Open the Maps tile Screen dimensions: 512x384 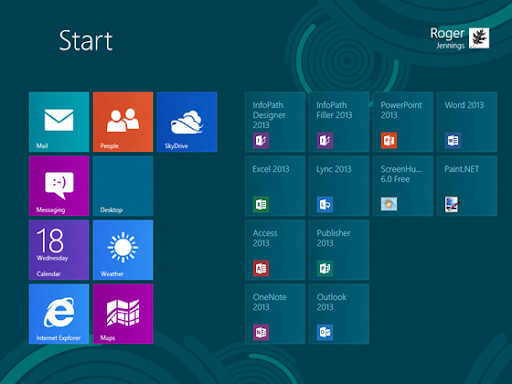[123, 314]
